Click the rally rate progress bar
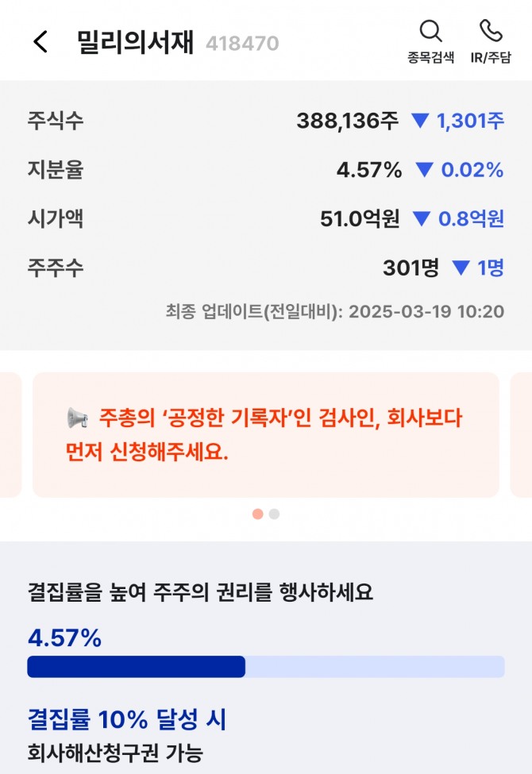This screenshot has width=532, height=774. click(265, 667)
